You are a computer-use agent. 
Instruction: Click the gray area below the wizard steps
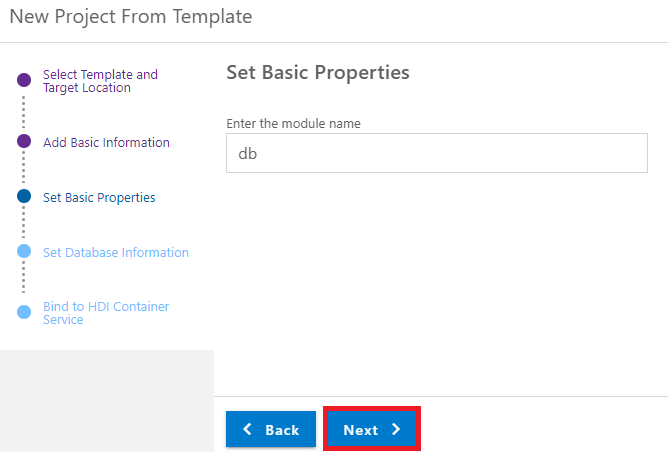click(107, 400)
